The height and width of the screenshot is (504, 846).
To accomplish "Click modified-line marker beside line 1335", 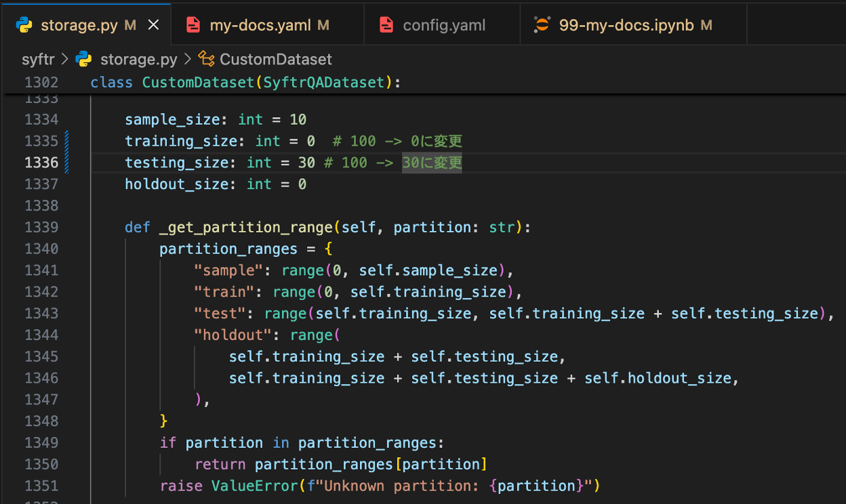I will [x=66, y=141].
